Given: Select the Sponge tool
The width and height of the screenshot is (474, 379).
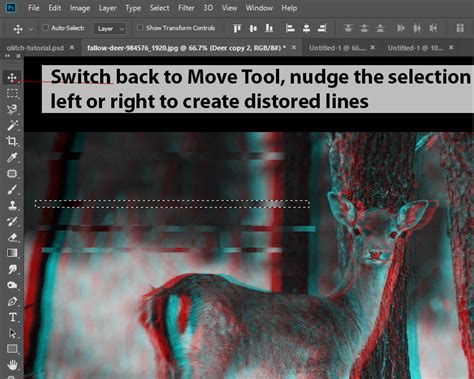Looking at the screenshot, I should pyautogui.click(x=12, y=285).
